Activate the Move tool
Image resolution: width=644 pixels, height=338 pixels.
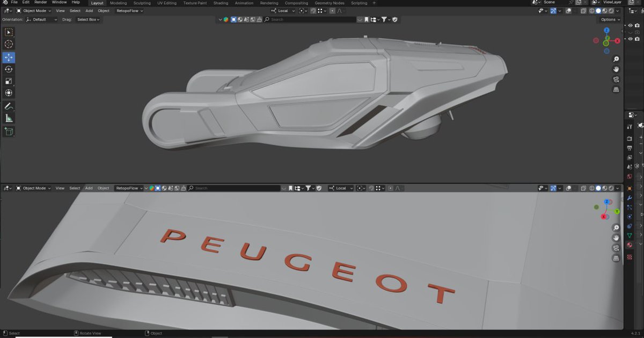click(9, 57)
